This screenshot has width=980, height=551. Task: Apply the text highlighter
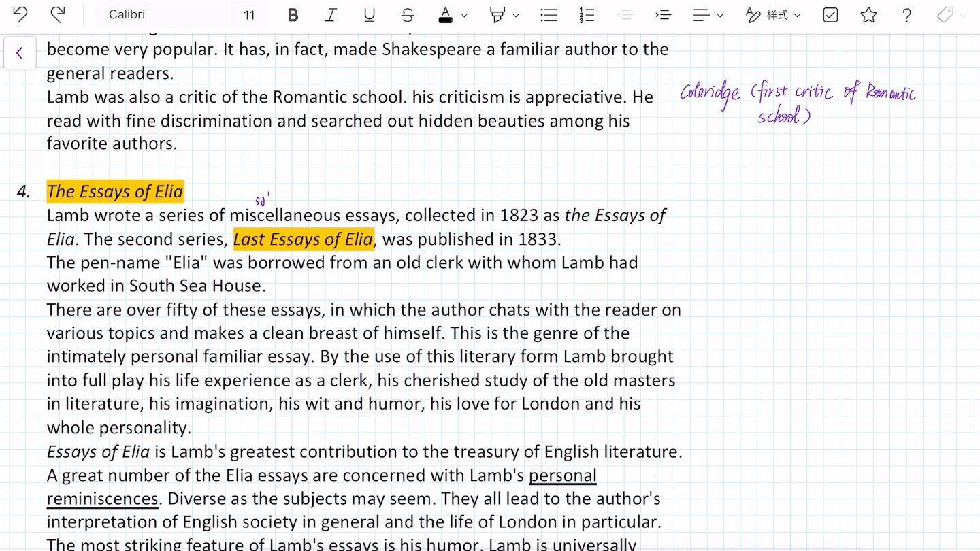[498, 15]
